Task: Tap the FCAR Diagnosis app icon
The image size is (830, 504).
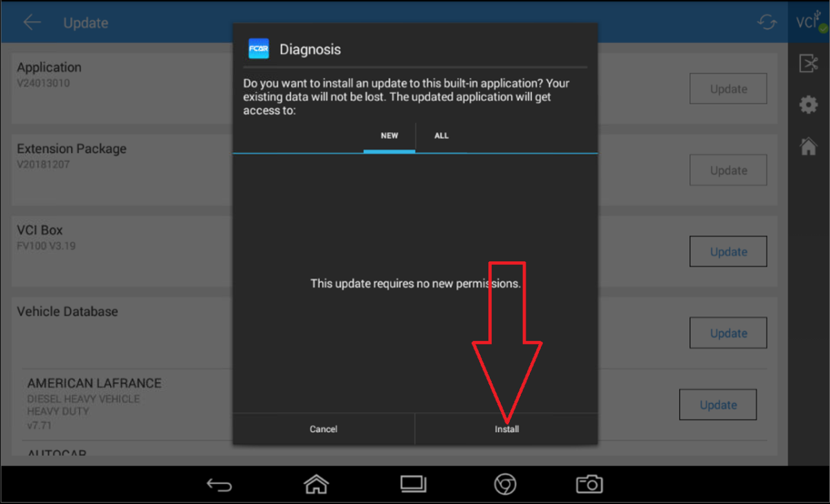Action: click(259, 49)
